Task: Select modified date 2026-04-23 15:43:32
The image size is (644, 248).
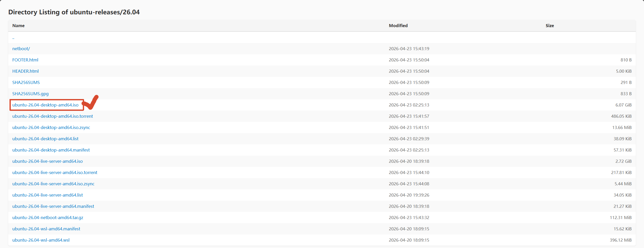Action: (x=409, y=218)
